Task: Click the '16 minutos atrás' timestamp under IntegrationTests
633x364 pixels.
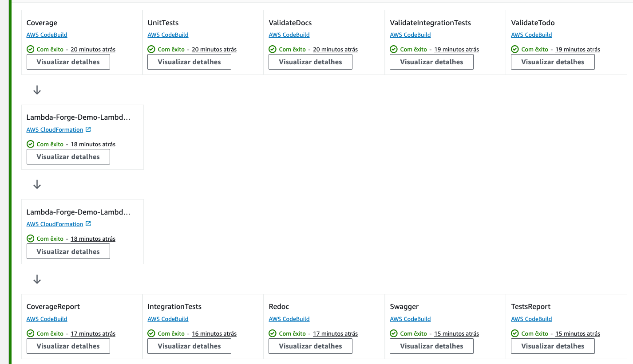Action: click(214, 334)
